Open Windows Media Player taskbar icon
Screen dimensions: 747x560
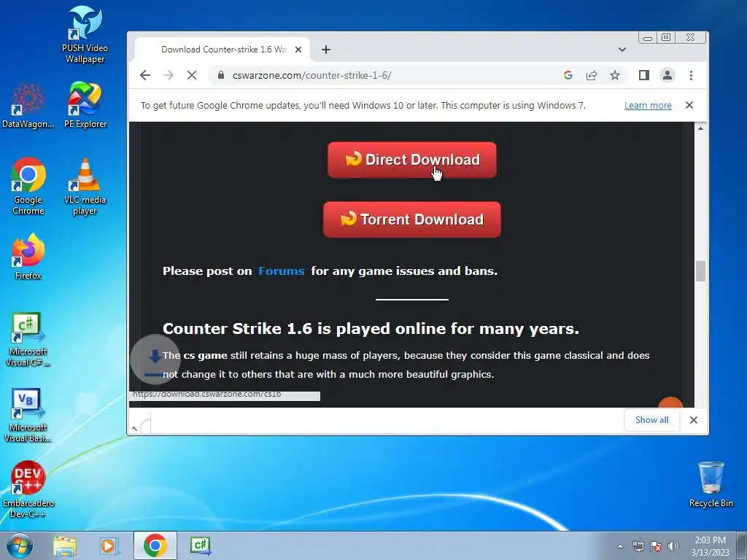tap(109, 545)
